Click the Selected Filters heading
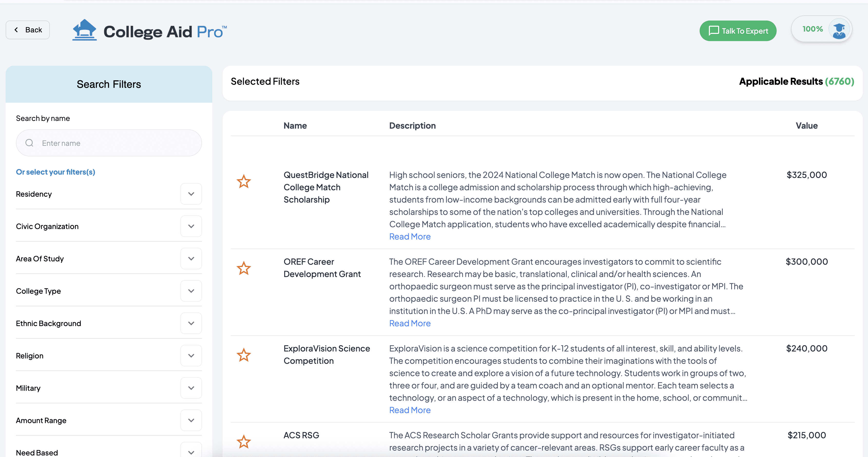Image resolution: width=868 pixels, height=457 pixels. pos(265,82)
